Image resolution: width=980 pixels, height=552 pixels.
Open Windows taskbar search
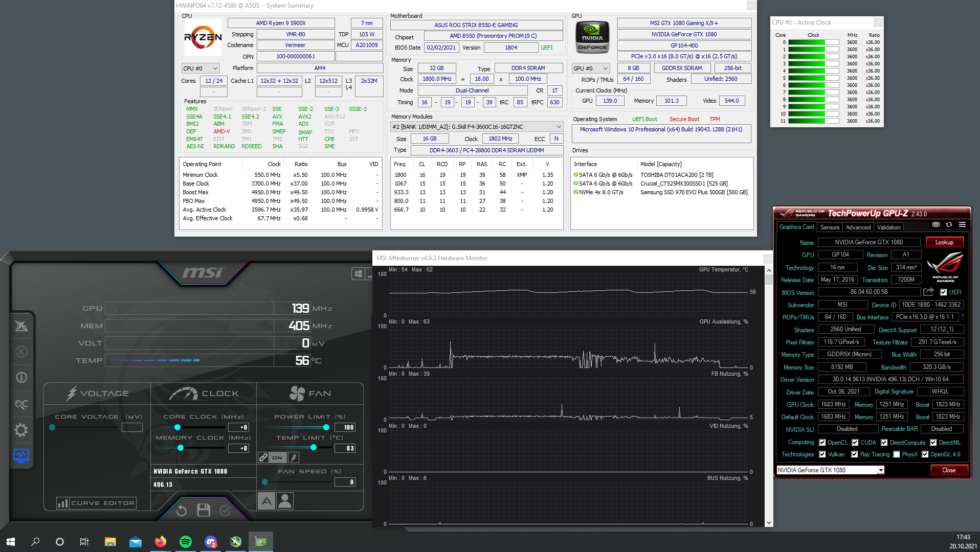point(35,542)
